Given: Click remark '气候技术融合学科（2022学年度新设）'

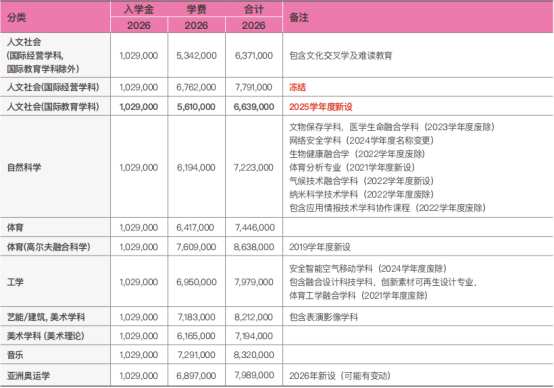Looking at the screenshot, I should (361, 181).
